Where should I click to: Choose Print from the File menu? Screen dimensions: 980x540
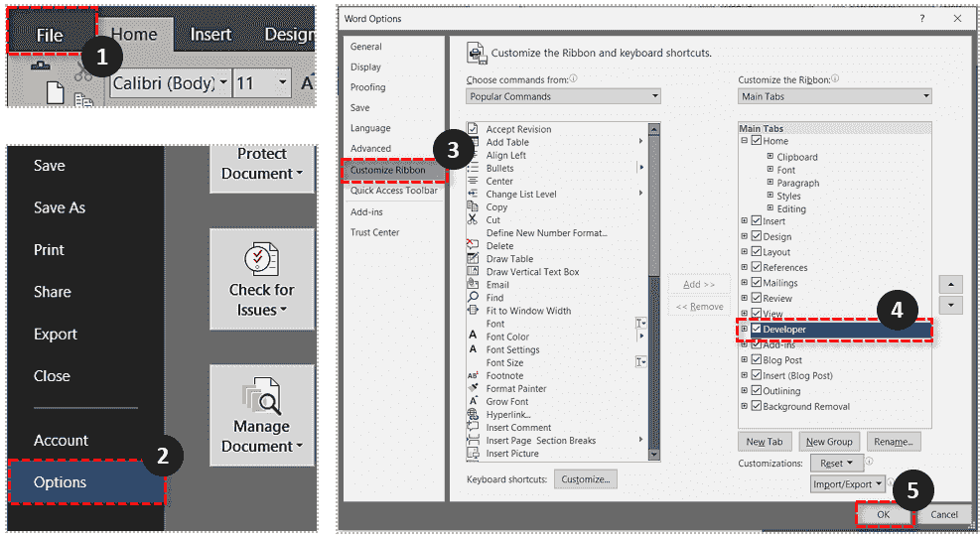[49, 250]
